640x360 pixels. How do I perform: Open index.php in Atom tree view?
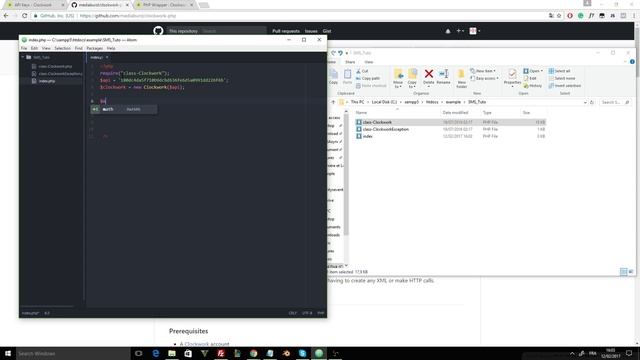(x=47, y=81)
